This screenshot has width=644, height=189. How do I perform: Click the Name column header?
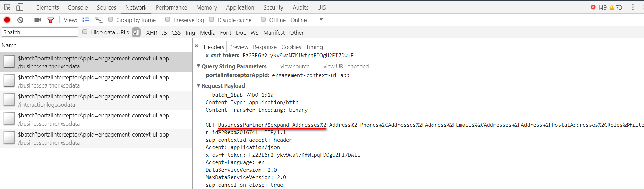pos(9,45)
